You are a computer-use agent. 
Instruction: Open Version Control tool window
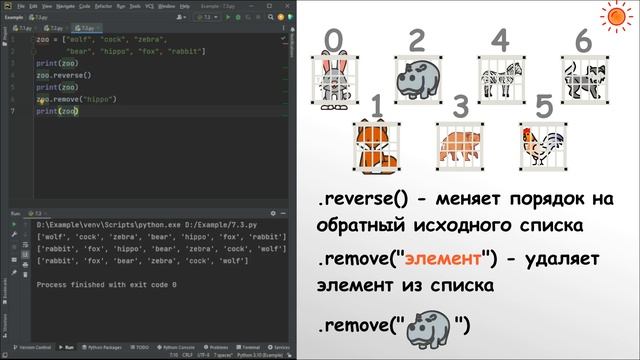[x=32, y=347]
